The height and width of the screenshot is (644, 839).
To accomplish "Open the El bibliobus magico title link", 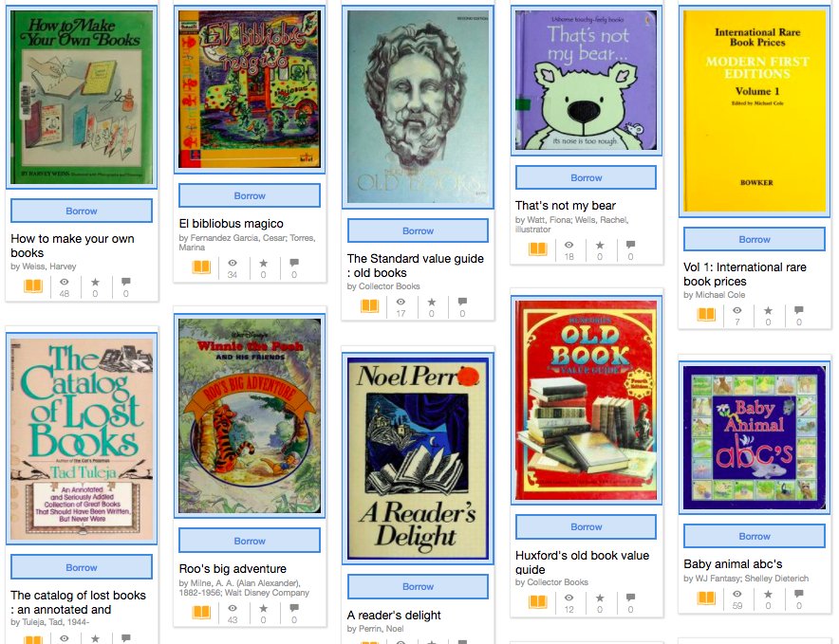I will 232,224.
